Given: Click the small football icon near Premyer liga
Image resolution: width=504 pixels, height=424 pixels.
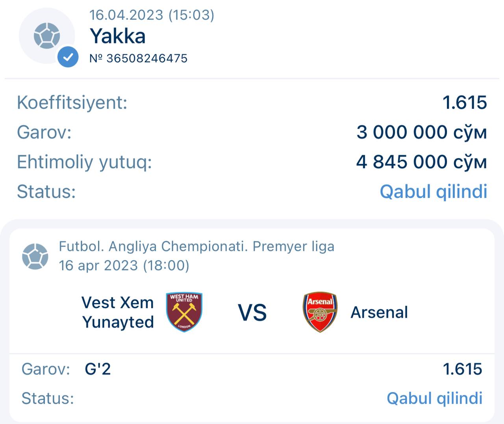Looking at the screenshot, I should (x=35, y=256).
